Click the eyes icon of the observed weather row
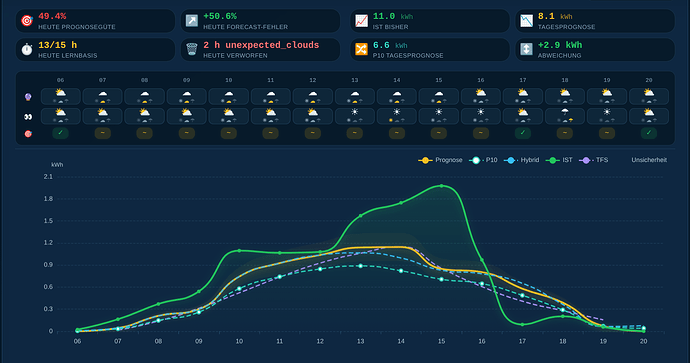The image size is (690, 363). (x=28, y=117)
